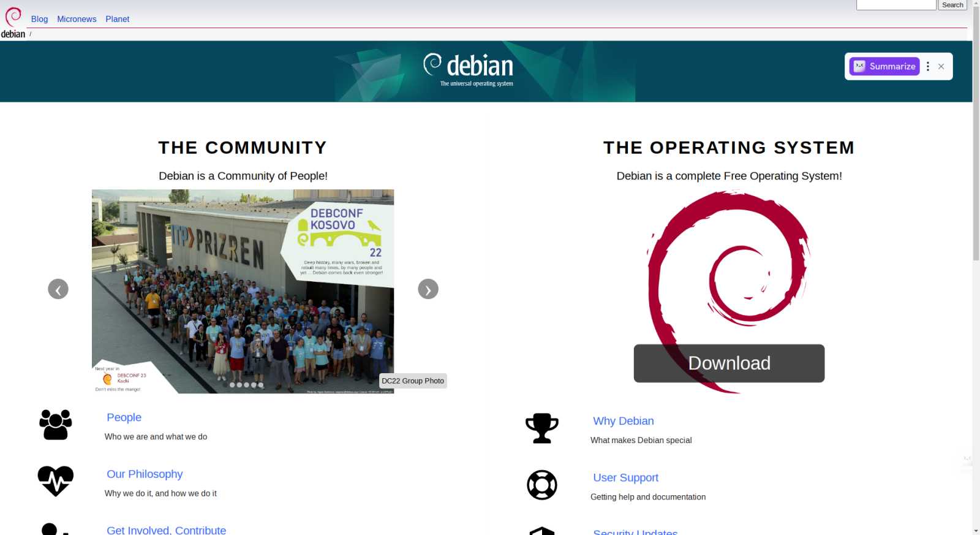Click the heart pulse Philosophy icon

(56, 481)
